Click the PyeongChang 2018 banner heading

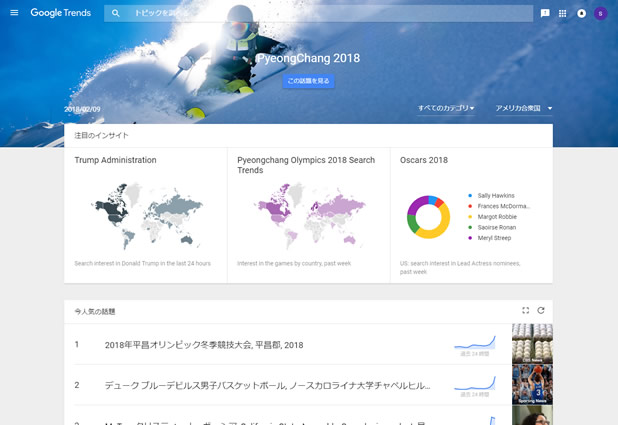(x=309, y=58)
